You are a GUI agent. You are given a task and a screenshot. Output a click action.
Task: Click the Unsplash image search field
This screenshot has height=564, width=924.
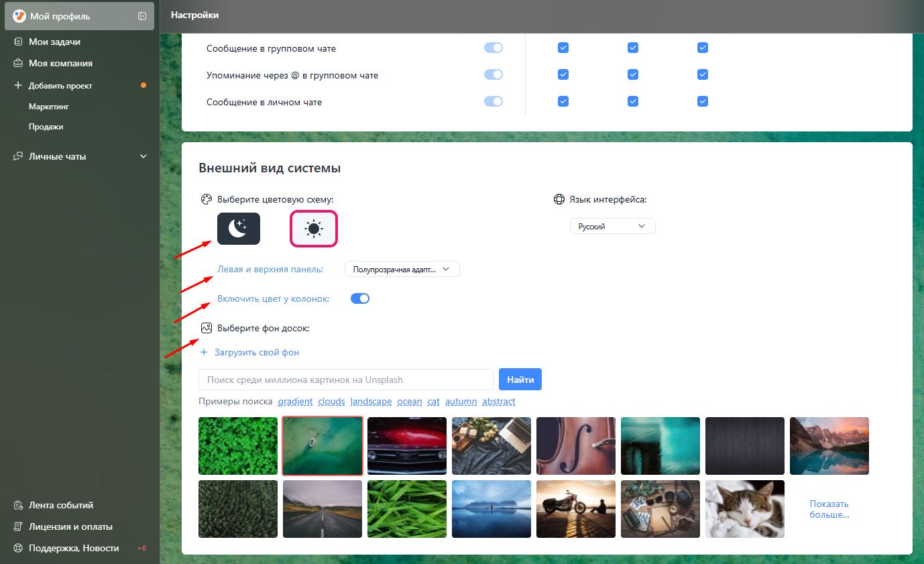tap(345, 380)
